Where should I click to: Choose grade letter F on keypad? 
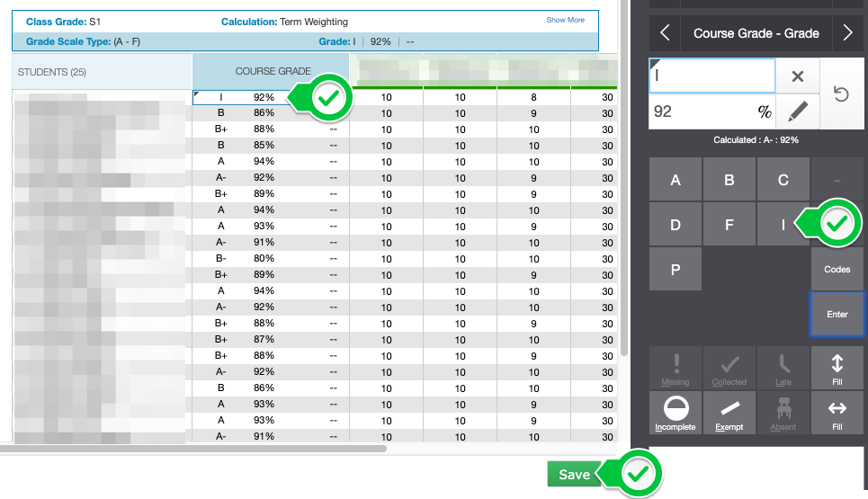pos(729,225)
